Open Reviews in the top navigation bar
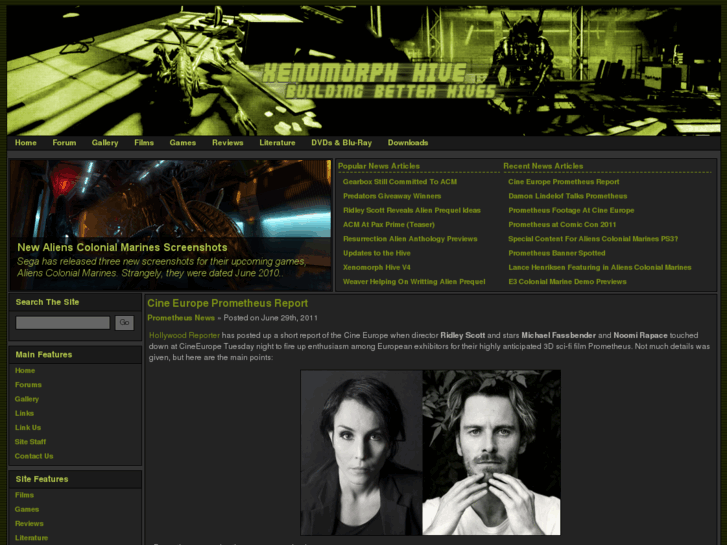Viewport: 727px width, 545px height. click(228, 142)
